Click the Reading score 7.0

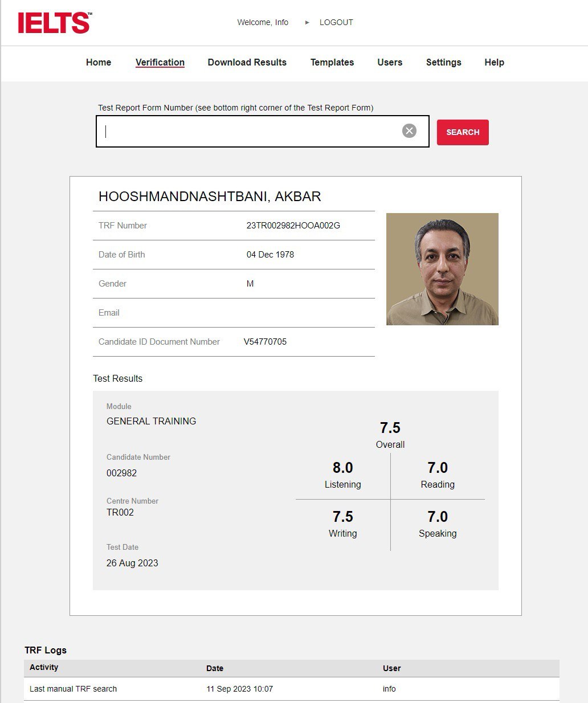438,468
